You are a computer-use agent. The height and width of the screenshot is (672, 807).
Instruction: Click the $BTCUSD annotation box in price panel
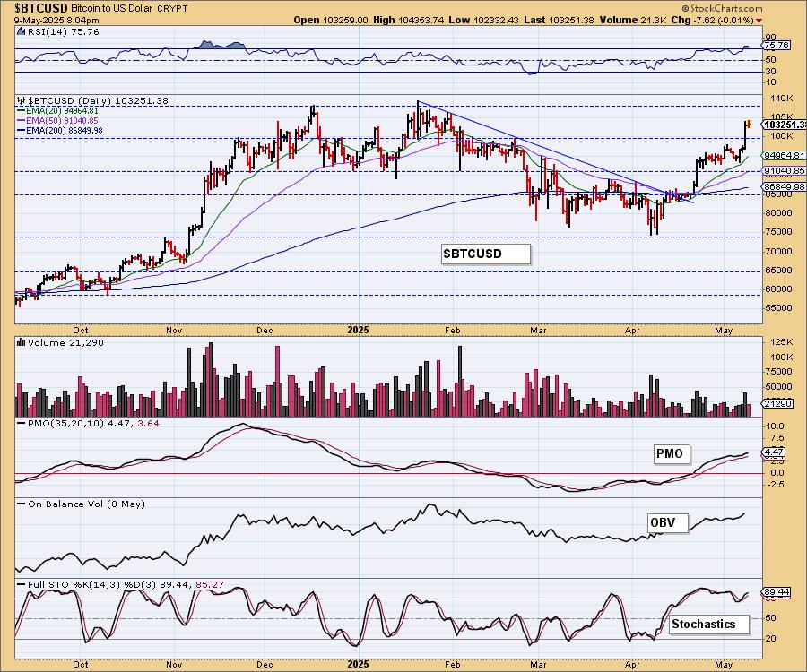(486, 254)
